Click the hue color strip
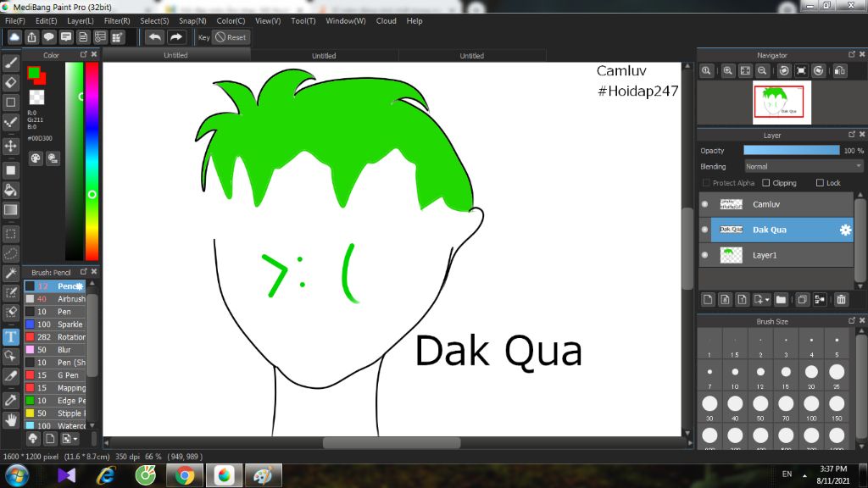 coord(92,161)
